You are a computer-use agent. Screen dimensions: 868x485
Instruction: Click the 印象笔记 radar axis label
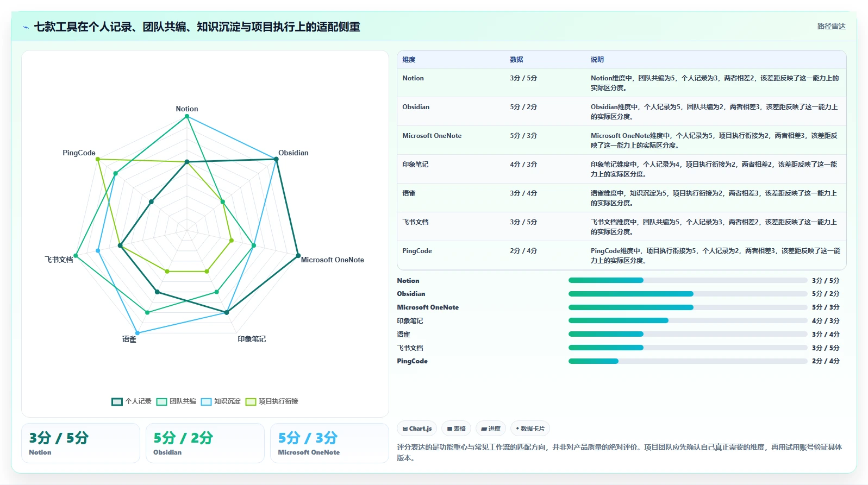252,339
